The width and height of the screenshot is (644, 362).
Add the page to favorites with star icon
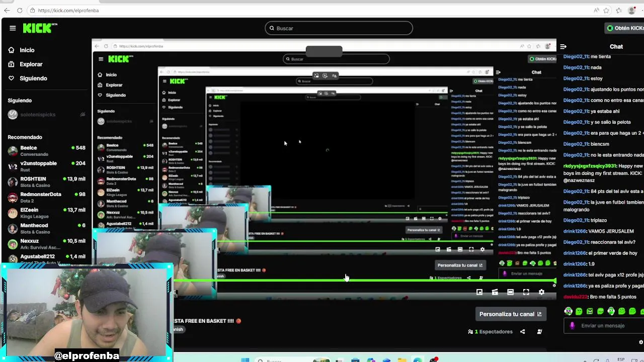pyautogui.click(x=607, y=11)
